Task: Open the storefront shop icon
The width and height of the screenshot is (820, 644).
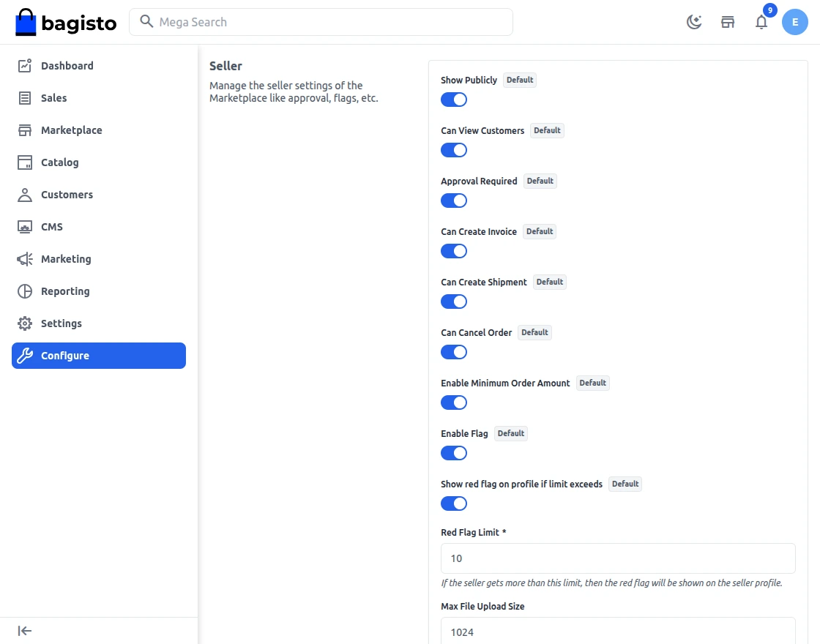Action: point(728,22)
